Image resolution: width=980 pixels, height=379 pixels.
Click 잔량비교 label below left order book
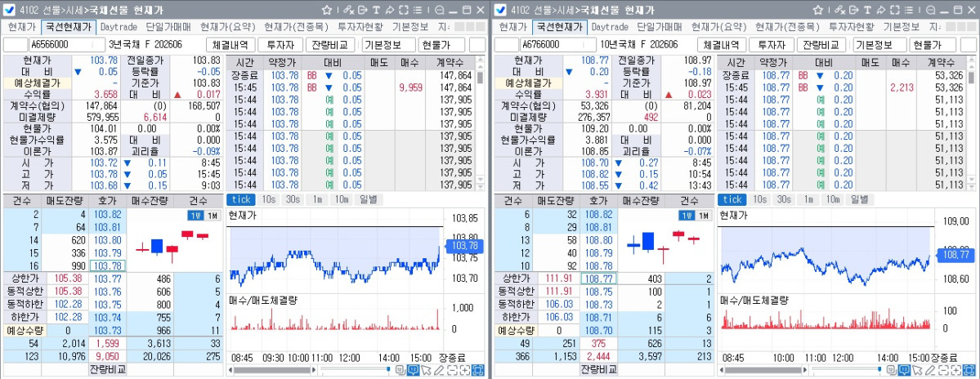point(108,368)
